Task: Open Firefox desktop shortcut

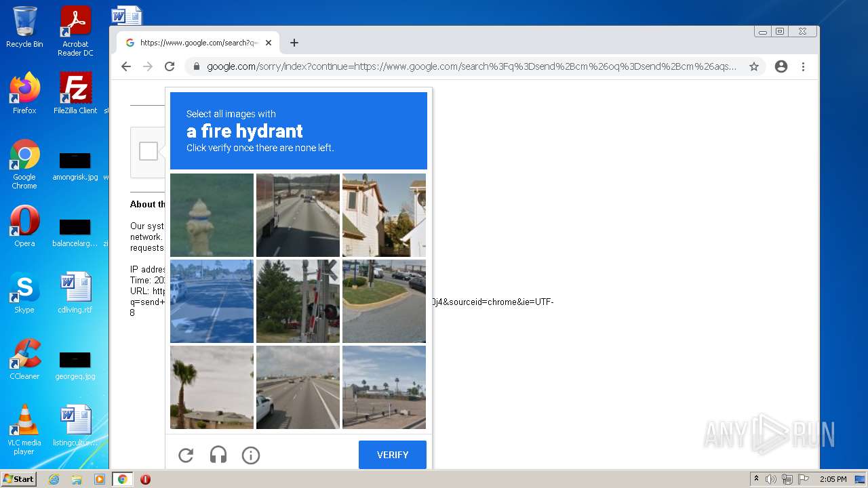Action: pos(24,93)
